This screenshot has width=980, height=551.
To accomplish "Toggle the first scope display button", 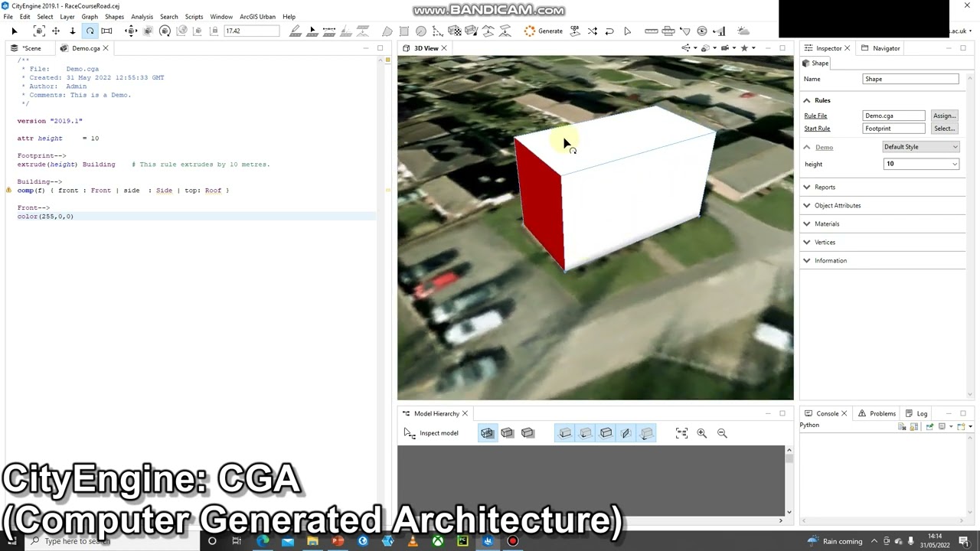I will (565, 433).
